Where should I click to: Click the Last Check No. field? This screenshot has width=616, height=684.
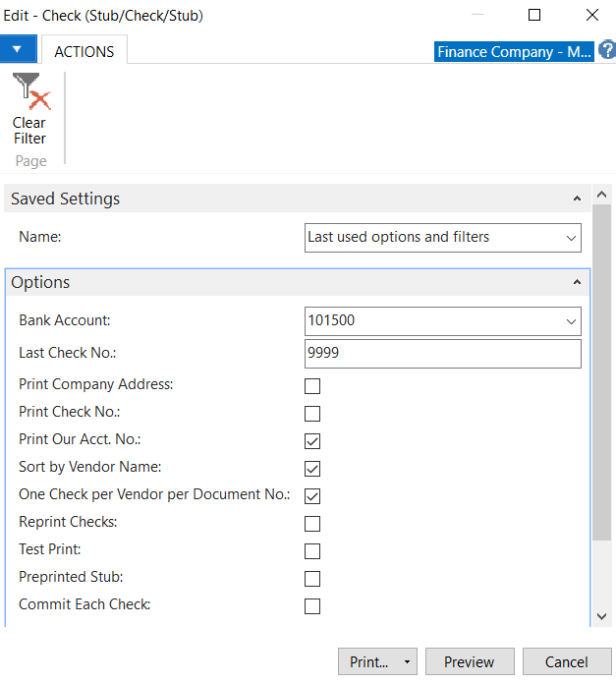click(442, 354)
